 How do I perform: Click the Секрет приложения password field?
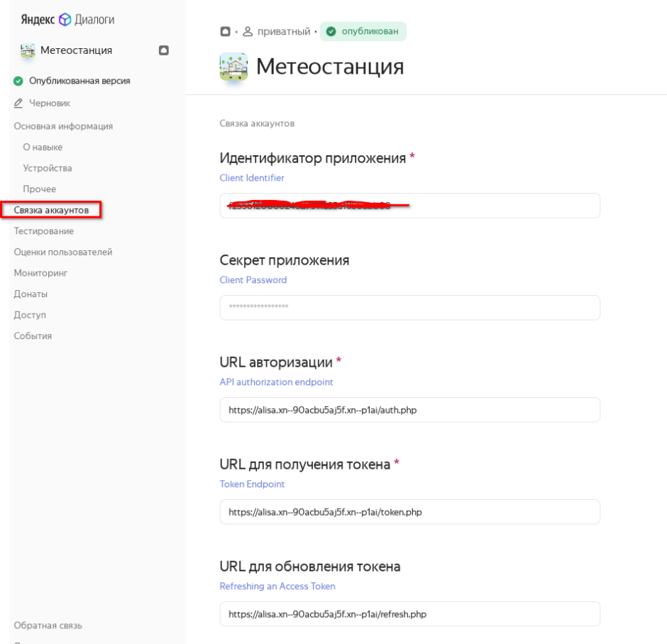tap(409, 308)
